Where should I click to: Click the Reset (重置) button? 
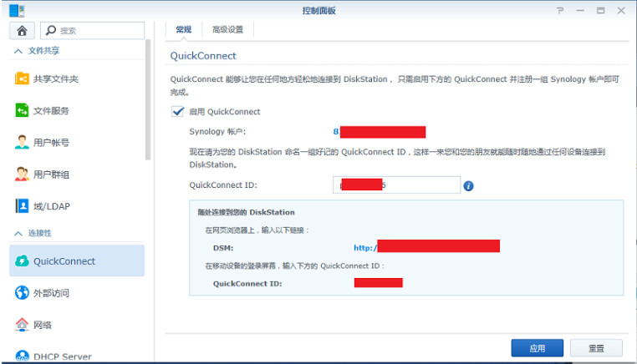[x=596, y=348]
